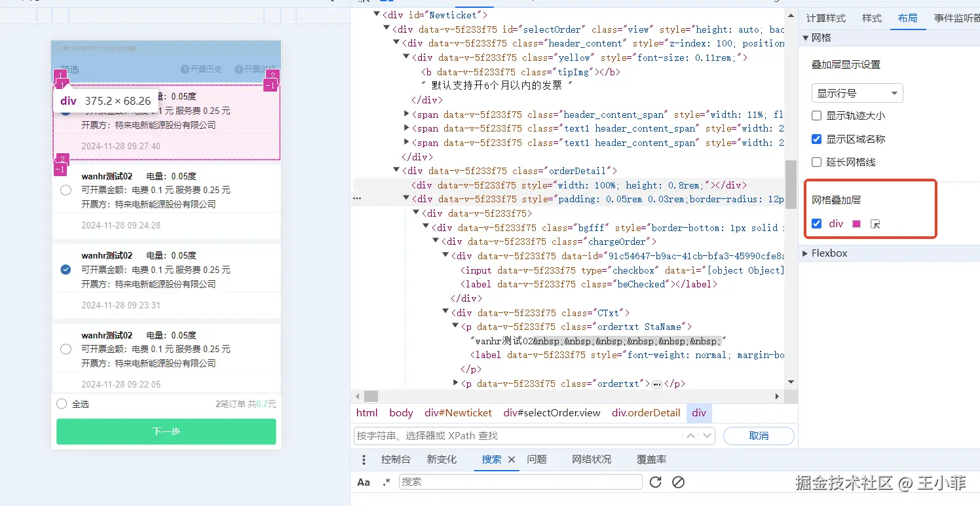980x506 pixels.
Task: Select div.orderDetail in the breadcrumb
Action: (x=646, y=413)
